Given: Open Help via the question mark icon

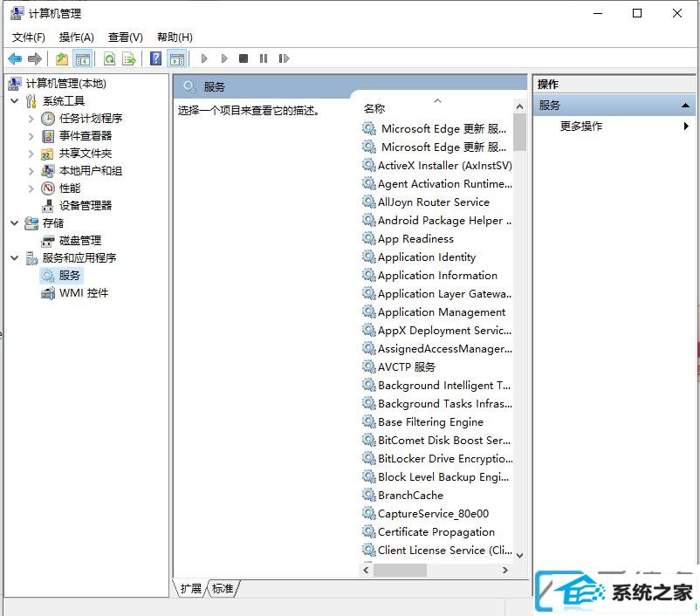Looking at the screenshot, I should click(156, 58).
